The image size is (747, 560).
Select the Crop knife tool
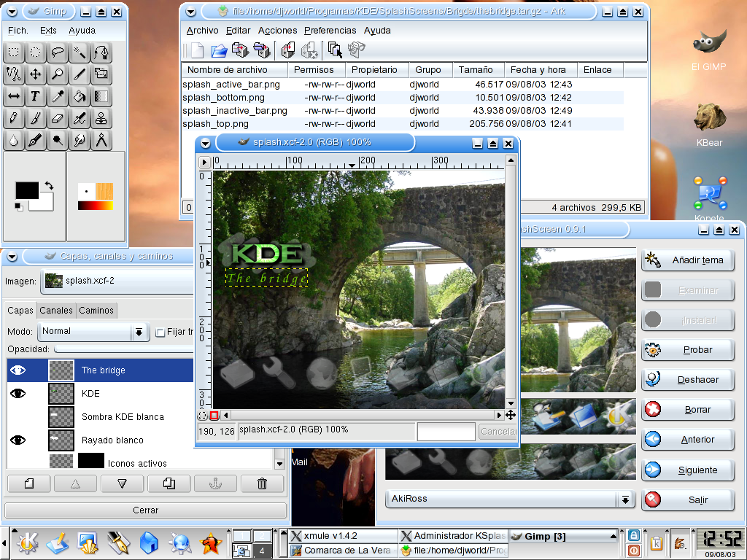80,74
